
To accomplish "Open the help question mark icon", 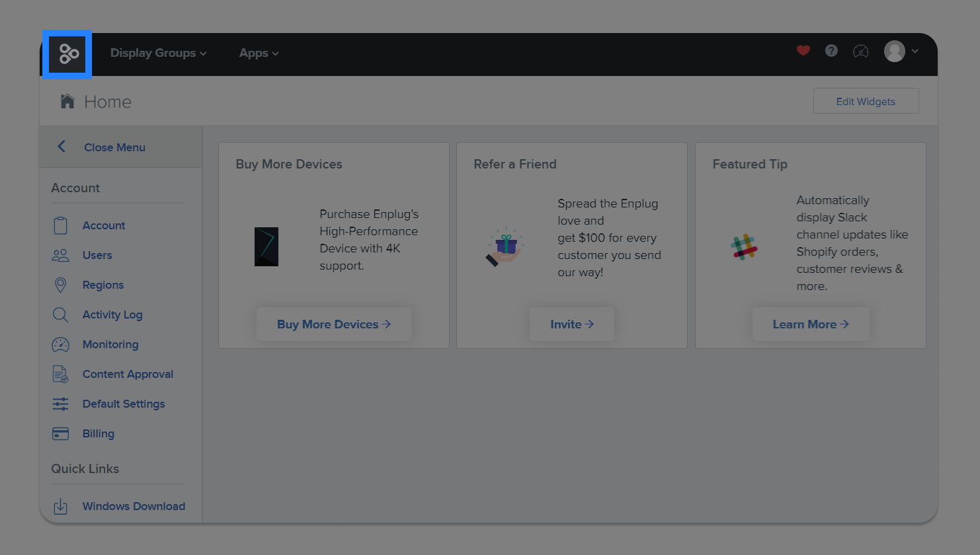I will pos(831,51).
